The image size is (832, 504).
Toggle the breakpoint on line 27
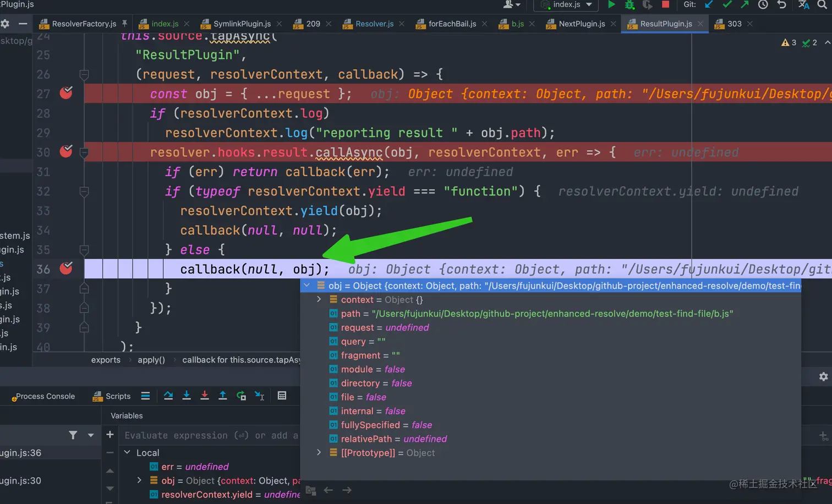pyautogui.click(x=66, y=93)
